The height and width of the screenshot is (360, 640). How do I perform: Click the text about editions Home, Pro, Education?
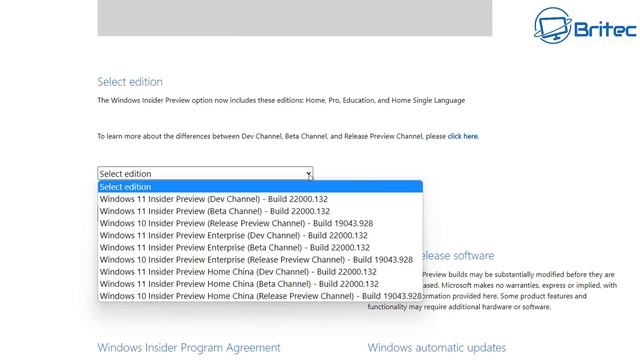[x=281, y=100]
